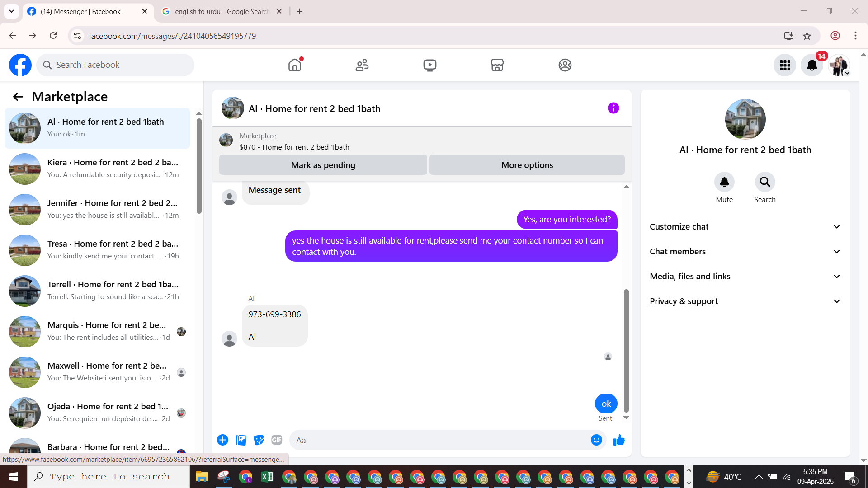
Task: Click the conversation list scrollbar
Action: [199, 166]
